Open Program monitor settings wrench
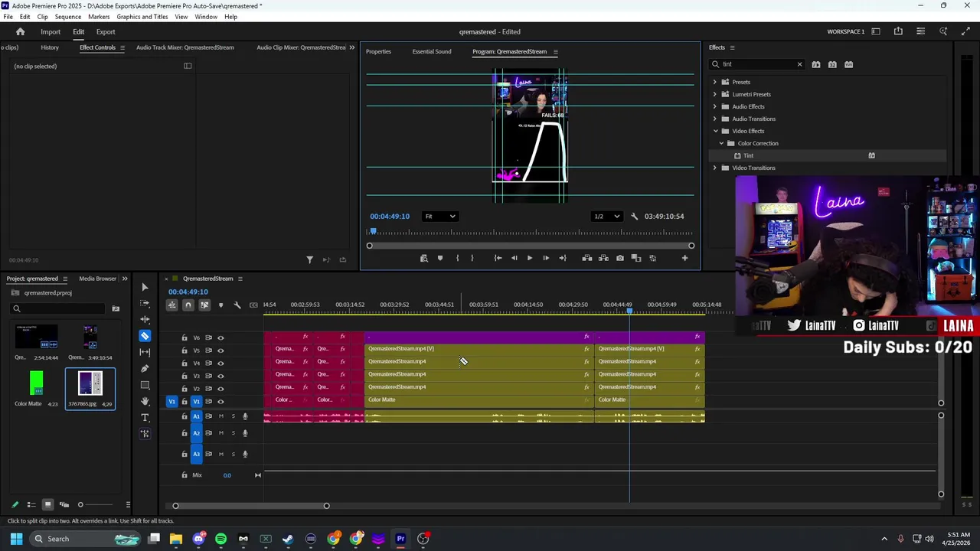Screen dimensions: 980x551 click(x=634, y=217)
